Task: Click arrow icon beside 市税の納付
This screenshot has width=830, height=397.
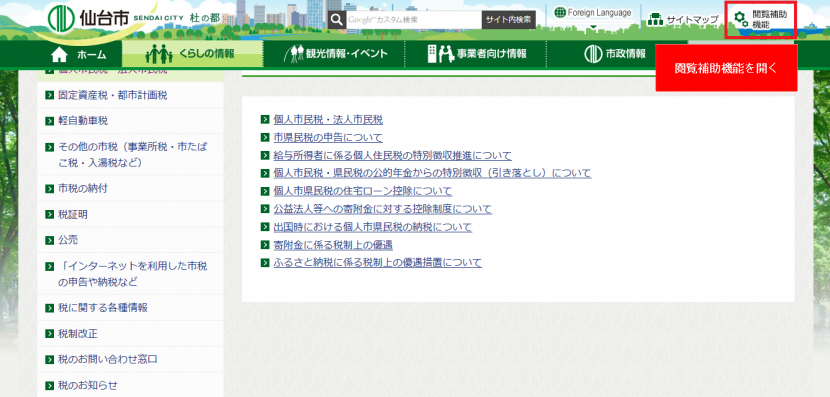Action: 49,188
